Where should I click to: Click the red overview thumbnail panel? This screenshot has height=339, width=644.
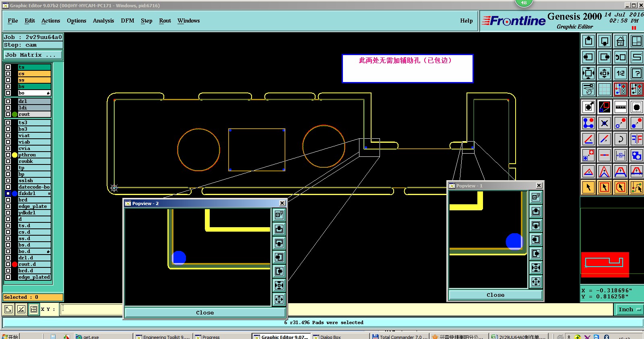605,265
